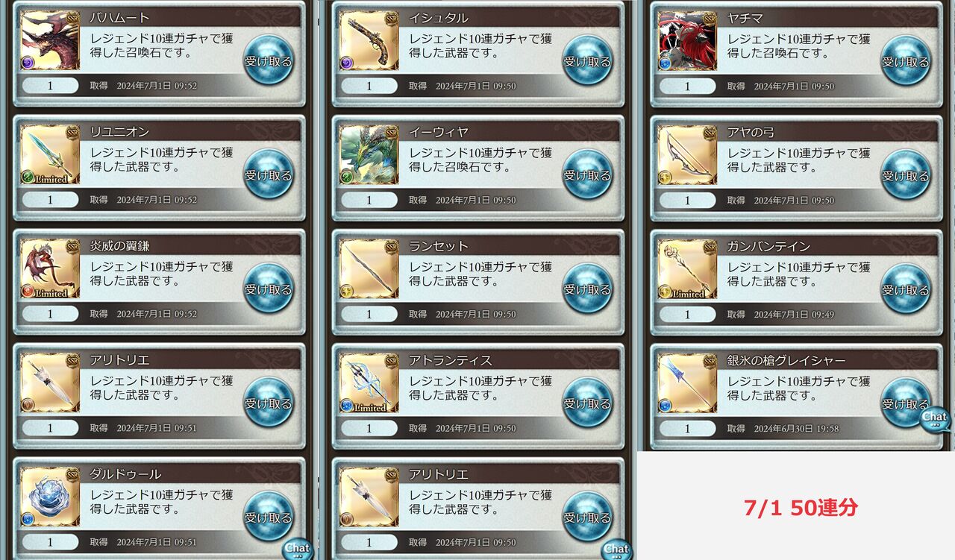
Task: Claim イシュタル with 受け取る button
Action: [x=587, y=60]
